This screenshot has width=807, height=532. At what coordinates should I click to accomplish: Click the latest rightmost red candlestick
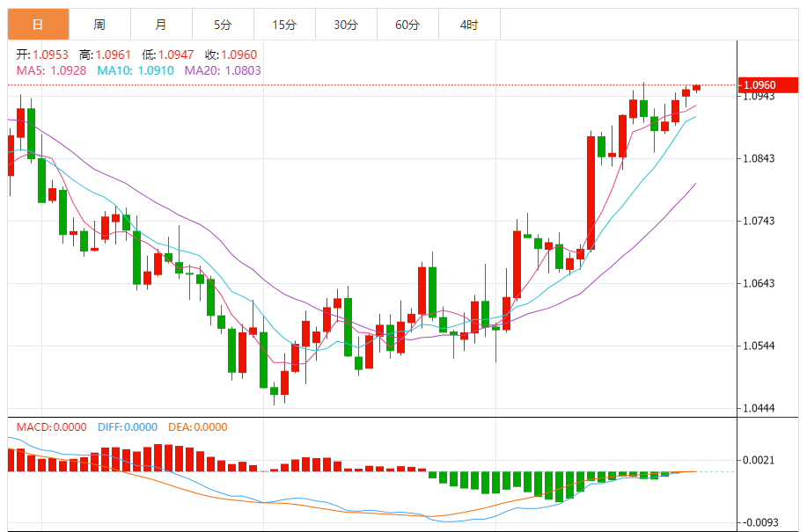(696, 88)
